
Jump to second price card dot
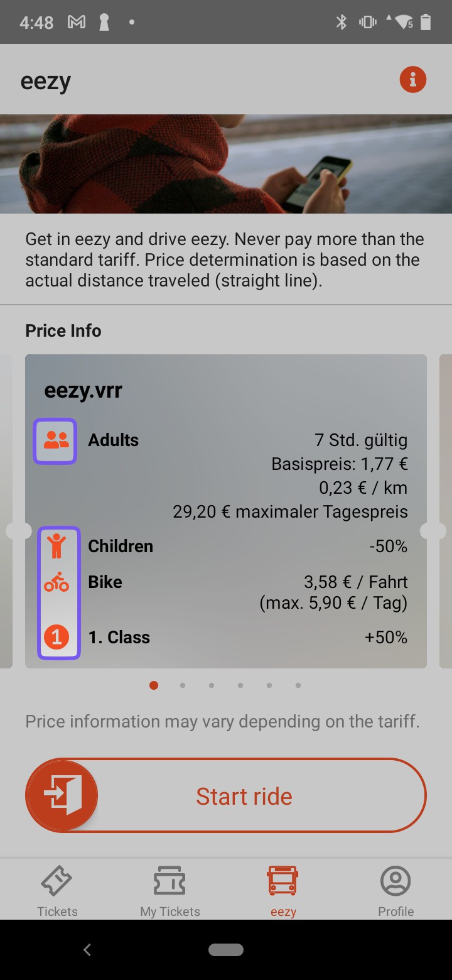click(x=183, y=685)
